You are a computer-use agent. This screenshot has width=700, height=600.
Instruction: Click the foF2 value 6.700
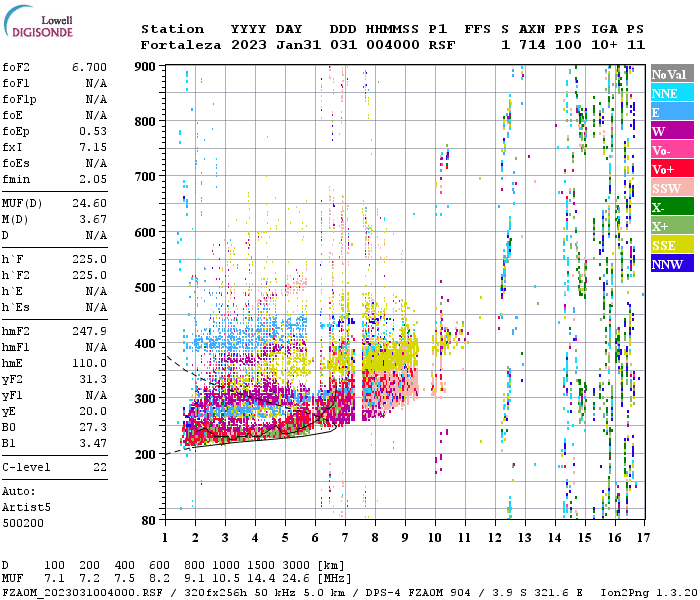89,67
